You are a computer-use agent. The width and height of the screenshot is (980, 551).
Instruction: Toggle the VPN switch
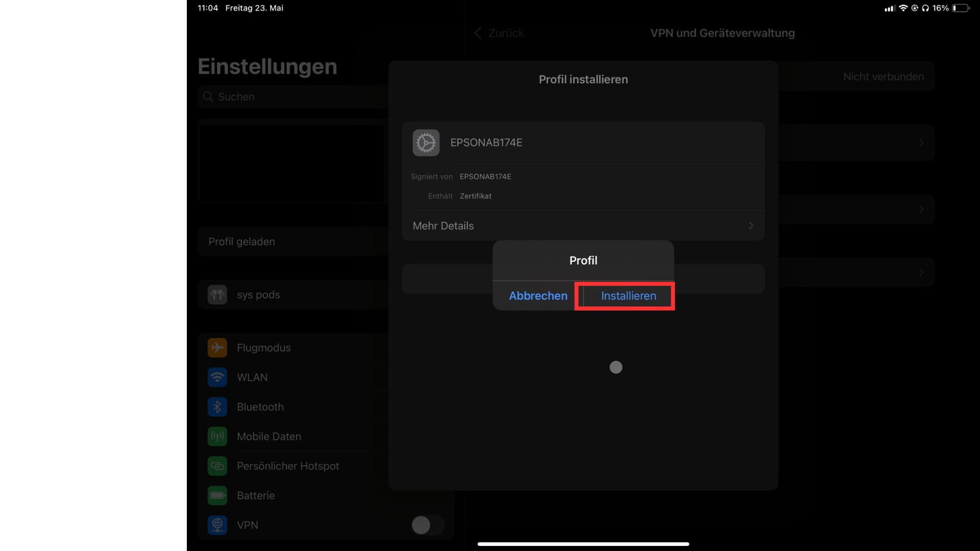427,525
